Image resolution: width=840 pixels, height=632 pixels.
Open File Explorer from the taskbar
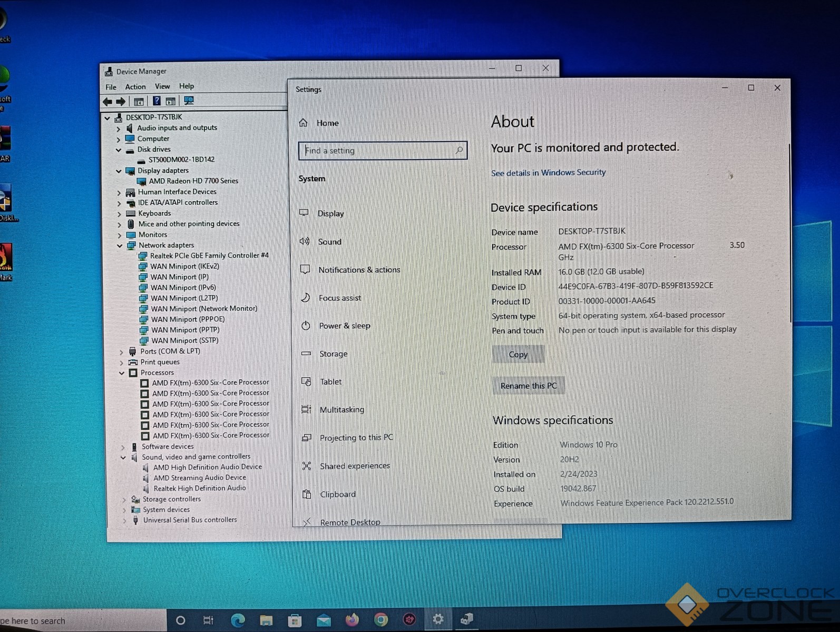coord(266,620)
